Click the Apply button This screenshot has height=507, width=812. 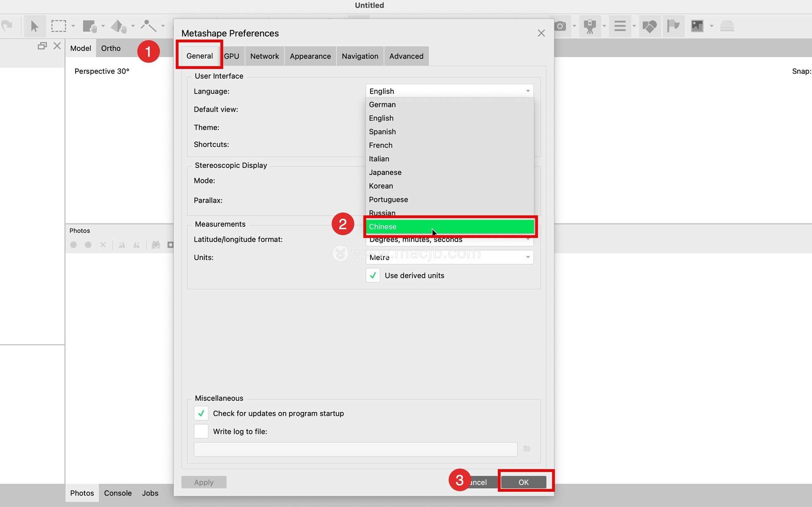(x=204, y=482)
